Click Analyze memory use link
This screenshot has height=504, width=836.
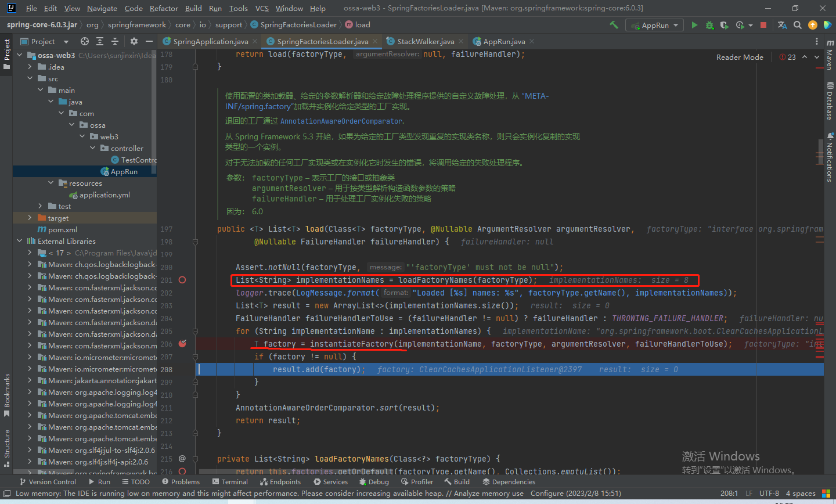coord(489,494)
